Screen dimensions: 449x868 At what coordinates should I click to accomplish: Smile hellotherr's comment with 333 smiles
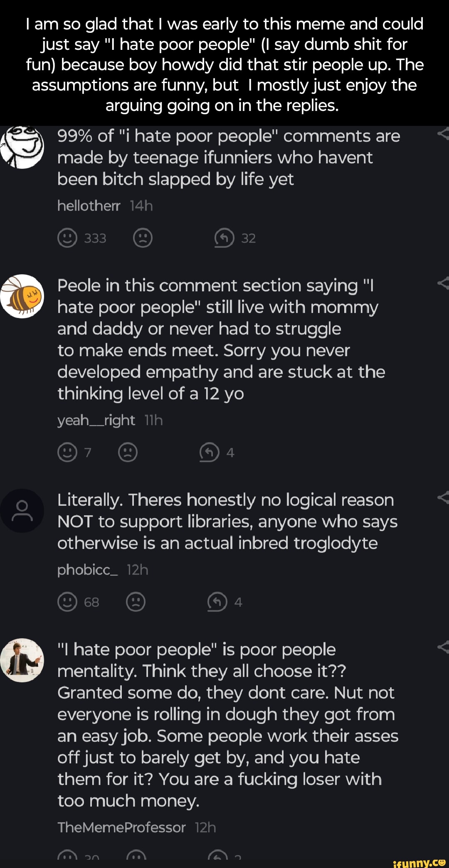coord(67,238)
